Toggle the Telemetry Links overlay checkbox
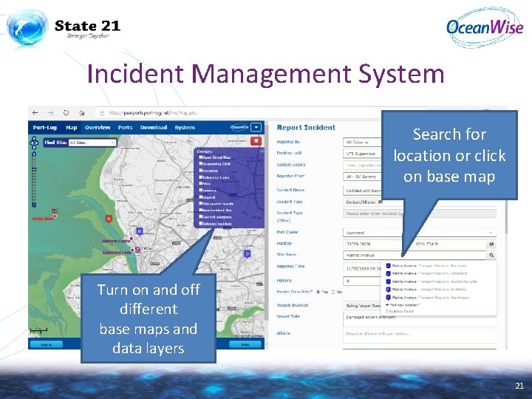Screen dimensions: 532x399 click(x=200, y=177)
